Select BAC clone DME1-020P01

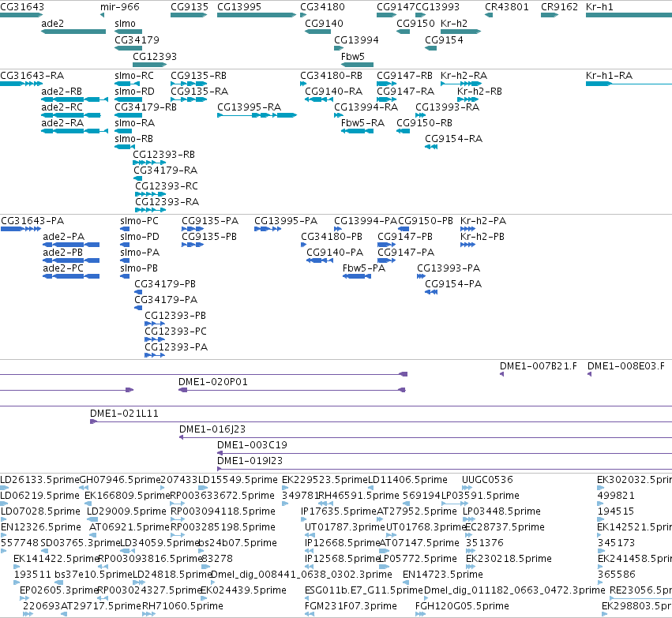(x=292, y=390)
